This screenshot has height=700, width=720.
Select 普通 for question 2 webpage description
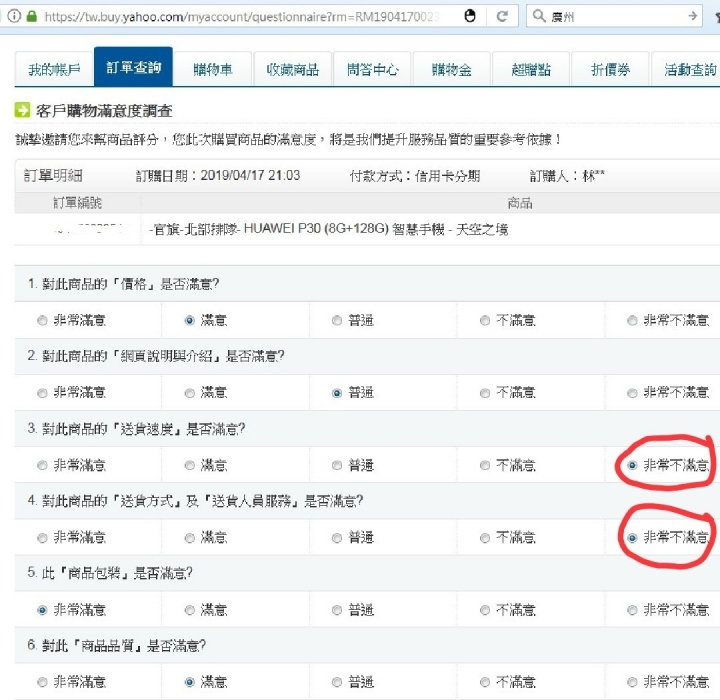tap(337, 393)
